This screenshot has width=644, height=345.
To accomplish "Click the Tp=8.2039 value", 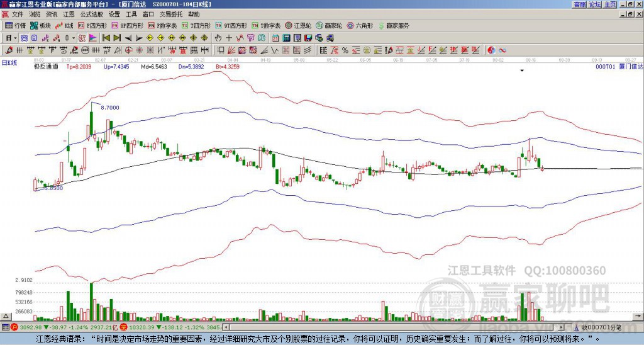I will (x=79, y=67).
